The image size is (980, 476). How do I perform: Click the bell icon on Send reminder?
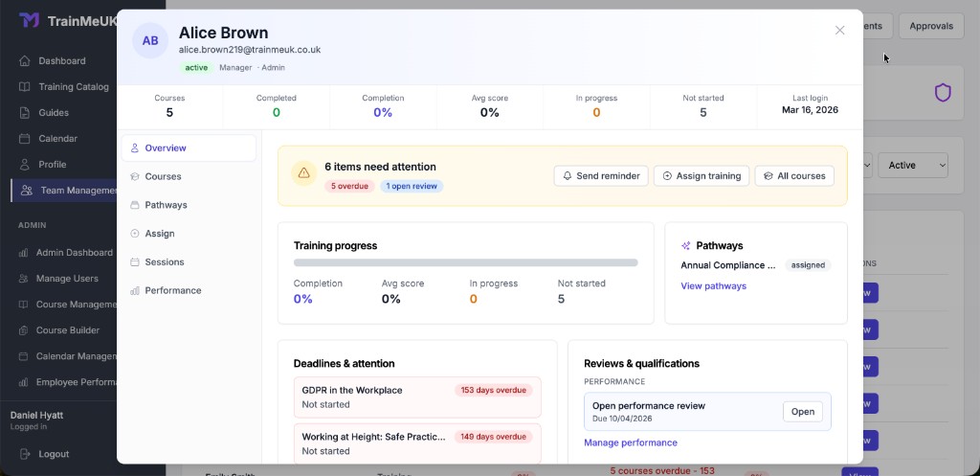(x=568, y=176)
